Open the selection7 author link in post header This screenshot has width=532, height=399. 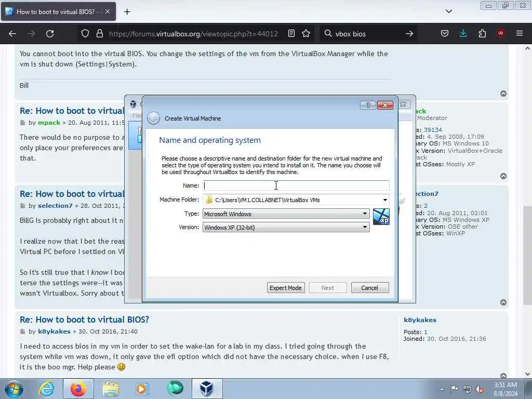[55, 206]
